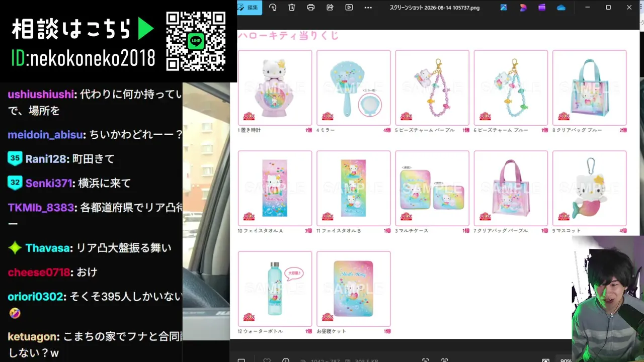Click the username Rani128 in chat
This screenshot has width=644, height=362.
click(x=46, y=159)
